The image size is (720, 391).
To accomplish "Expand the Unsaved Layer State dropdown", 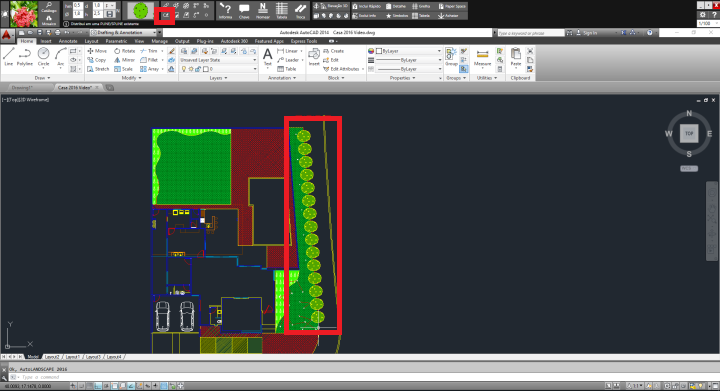I will click(x=218, y=60).
